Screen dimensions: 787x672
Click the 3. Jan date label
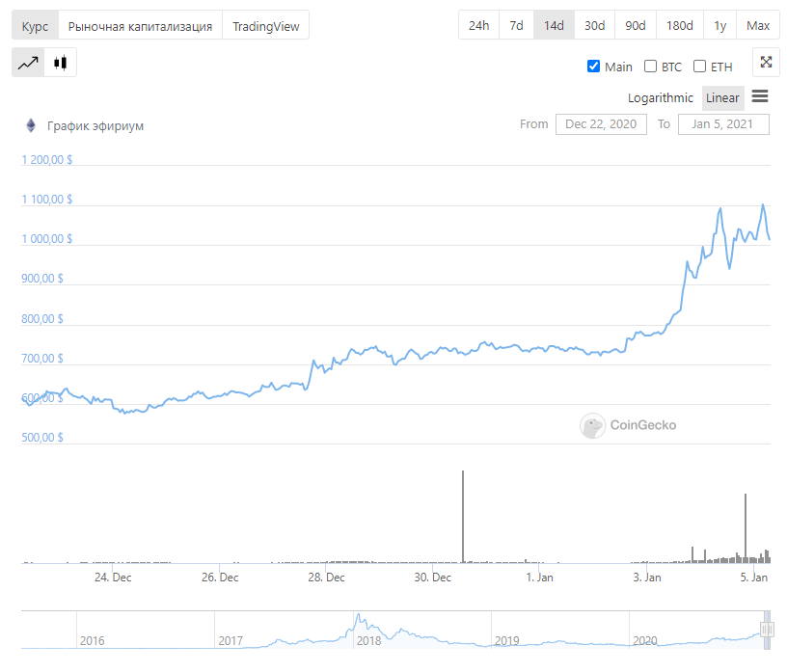point(647,578)
